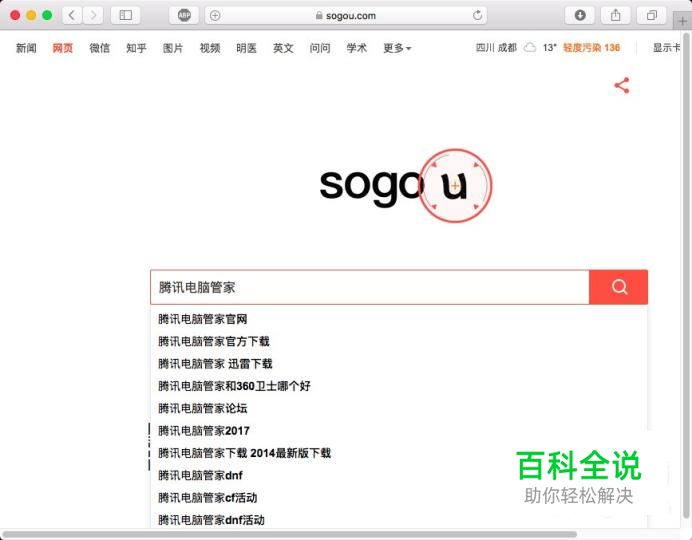Show all tabs overview icon
This screenshot has width=692, height=540.
pos(651,15)
